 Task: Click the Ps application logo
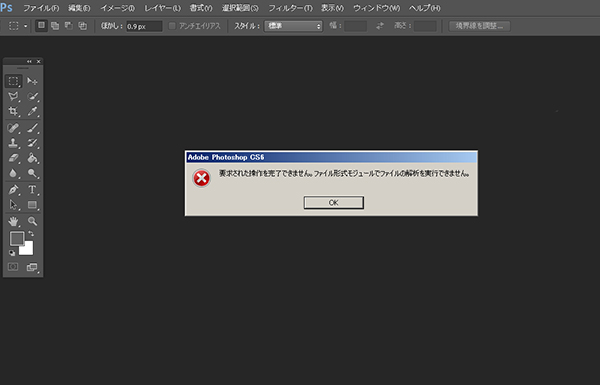point(7,7)
